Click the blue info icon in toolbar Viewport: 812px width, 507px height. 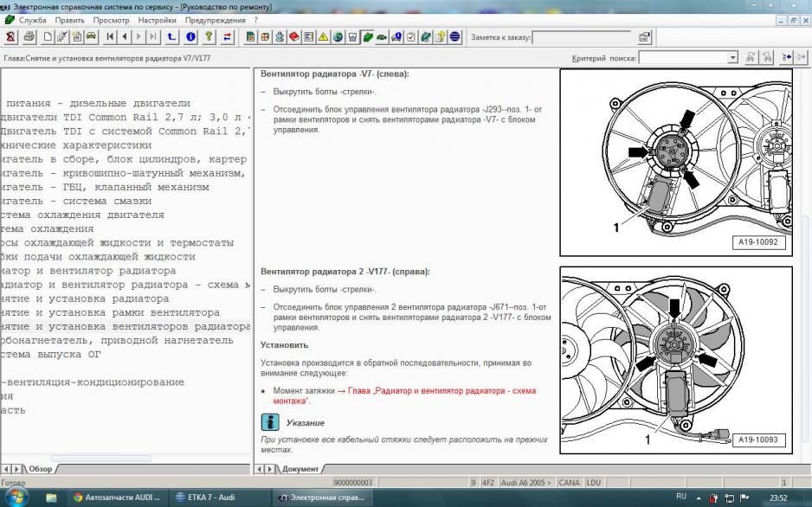pos(190,37)
